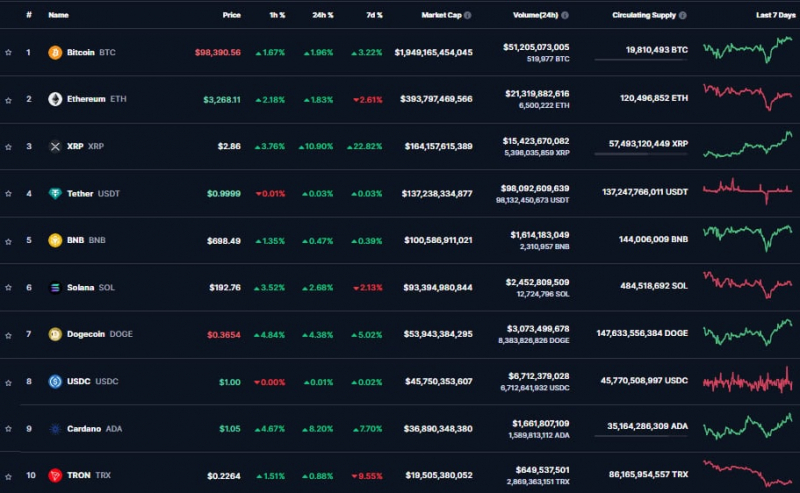Viewport: 800px width, 493px height.
Task: Add BNB to watchlist with star
Action: (x=9, y=241)
